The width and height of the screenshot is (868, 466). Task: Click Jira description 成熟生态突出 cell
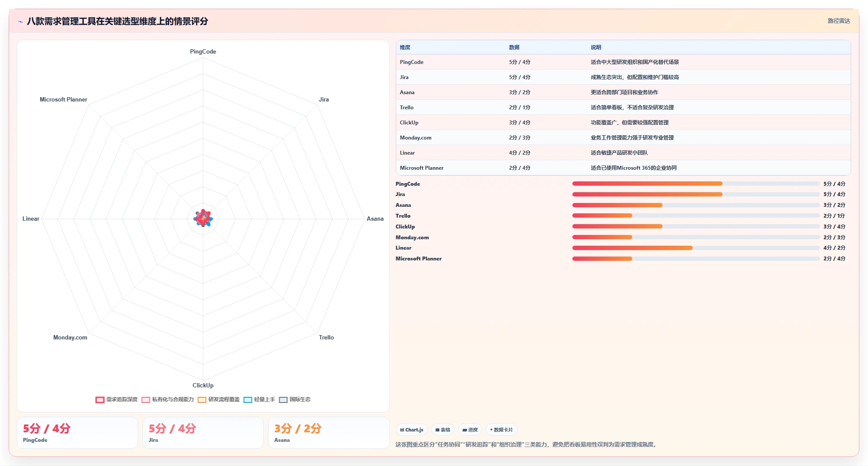(635, 77)
